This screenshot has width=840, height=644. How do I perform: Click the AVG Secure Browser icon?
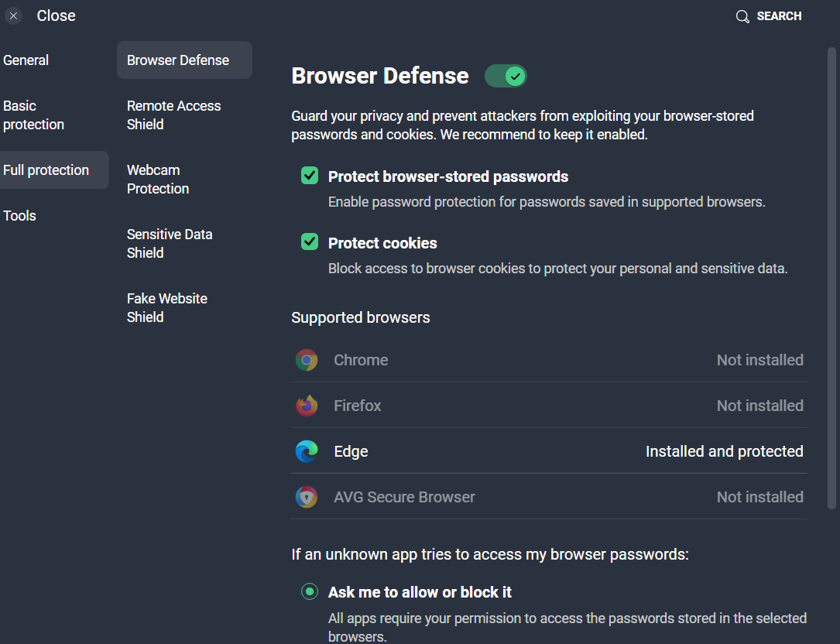coord(307,497)
